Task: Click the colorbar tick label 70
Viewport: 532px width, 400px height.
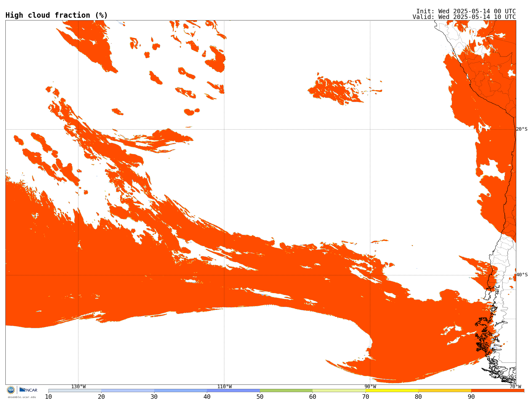Action: pyautogui.click(x=366, y=397)
